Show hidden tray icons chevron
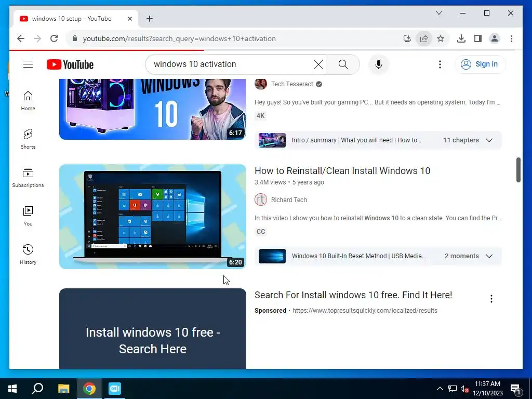The image size is (532, 399). tap(440, 389)
